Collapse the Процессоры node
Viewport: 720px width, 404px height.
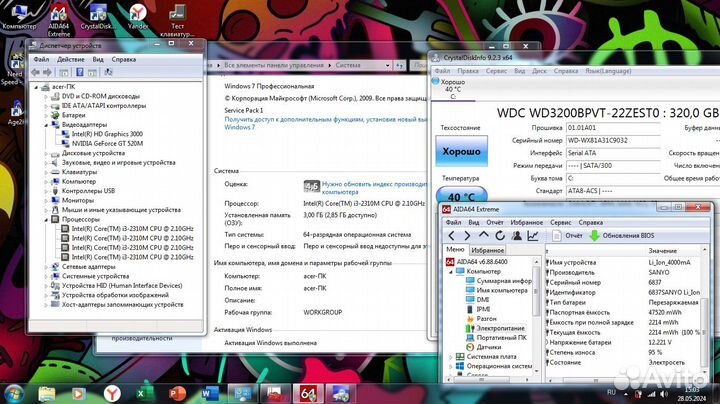pos(46,219)
